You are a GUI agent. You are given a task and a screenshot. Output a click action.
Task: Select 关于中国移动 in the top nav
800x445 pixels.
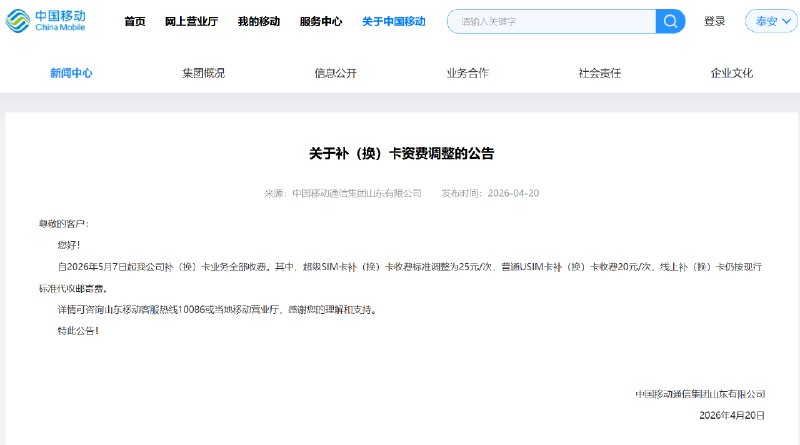tap(393, 21)
